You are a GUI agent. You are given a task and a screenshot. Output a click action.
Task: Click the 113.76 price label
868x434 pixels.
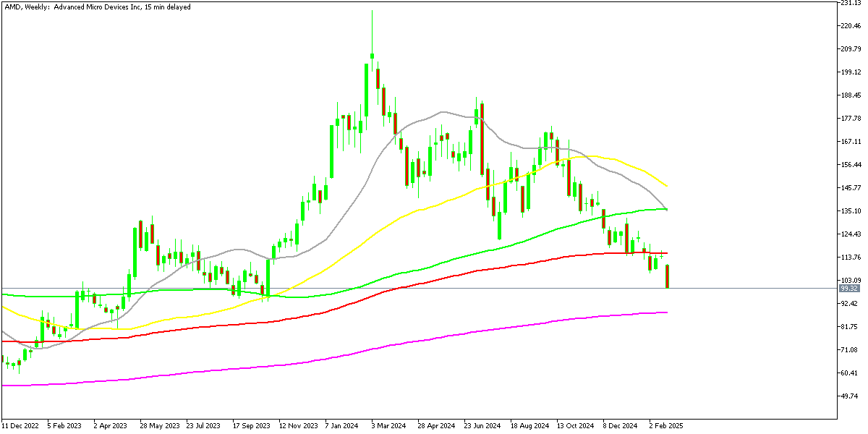click(x=851, y=258)
